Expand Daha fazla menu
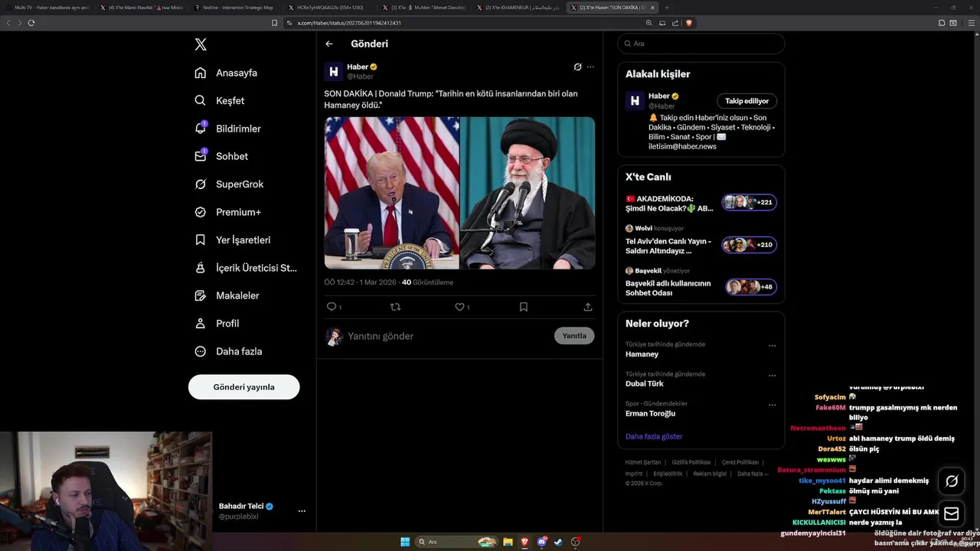The height and width of the screenshot is (551, 980). pos(228,351)
